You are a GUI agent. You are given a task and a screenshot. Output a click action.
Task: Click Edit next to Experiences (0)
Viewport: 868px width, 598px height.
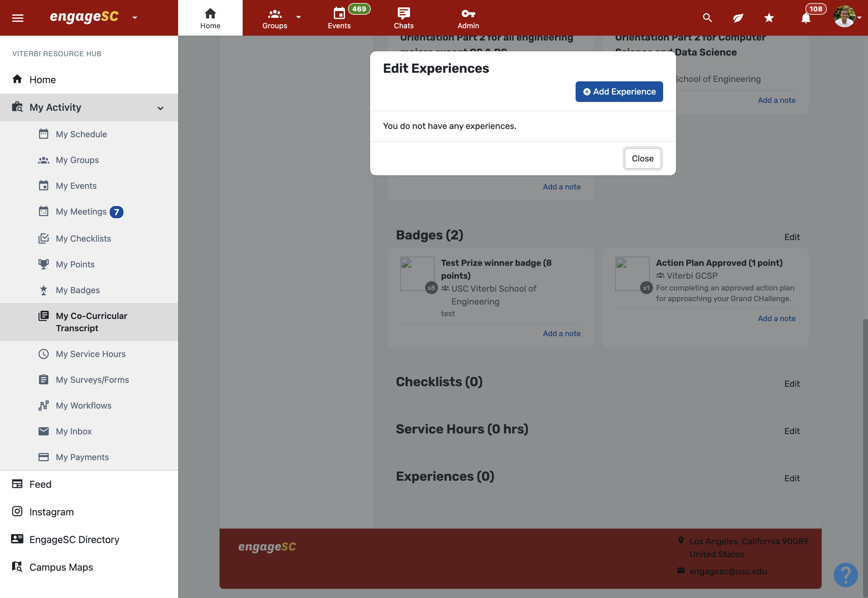[x=792, y=479]
